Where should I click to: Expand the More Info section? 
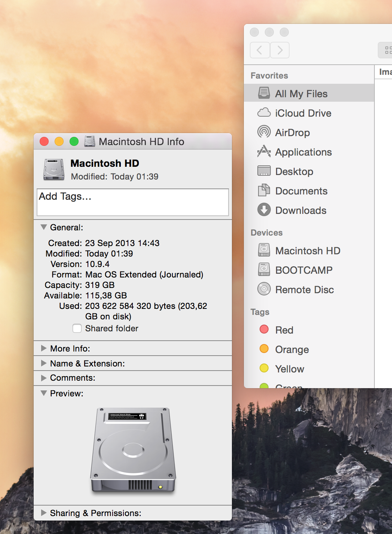[x=44, y=348]
